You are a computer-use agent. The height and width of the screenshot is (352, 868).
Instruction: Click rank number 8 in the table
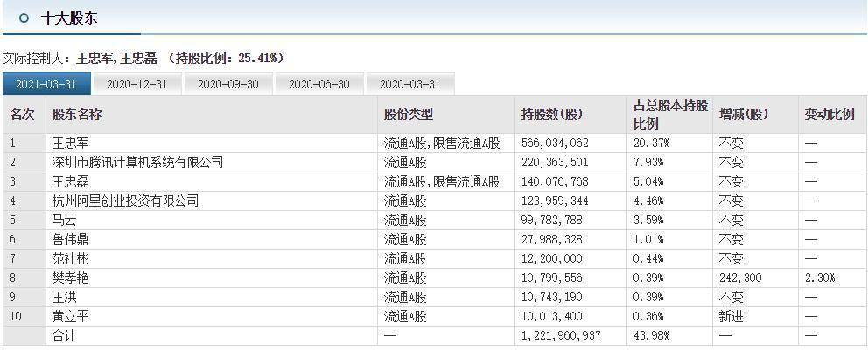[x=13, y=278]
